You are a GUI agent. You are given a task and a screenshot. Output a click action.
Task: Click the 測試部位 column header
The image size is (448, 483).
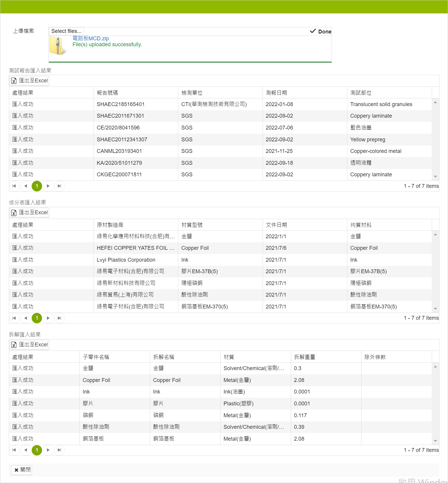click(x=389, y=93)
